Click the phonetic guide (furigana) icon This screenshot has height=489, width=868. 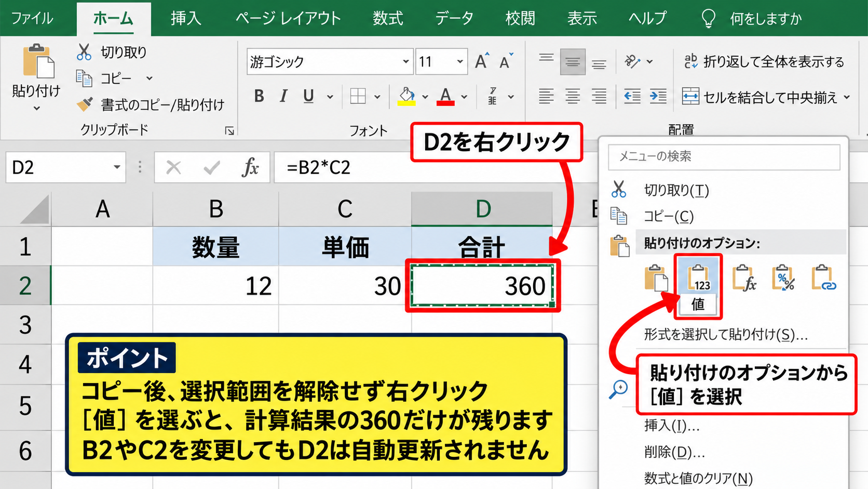[x=493, y=96]
